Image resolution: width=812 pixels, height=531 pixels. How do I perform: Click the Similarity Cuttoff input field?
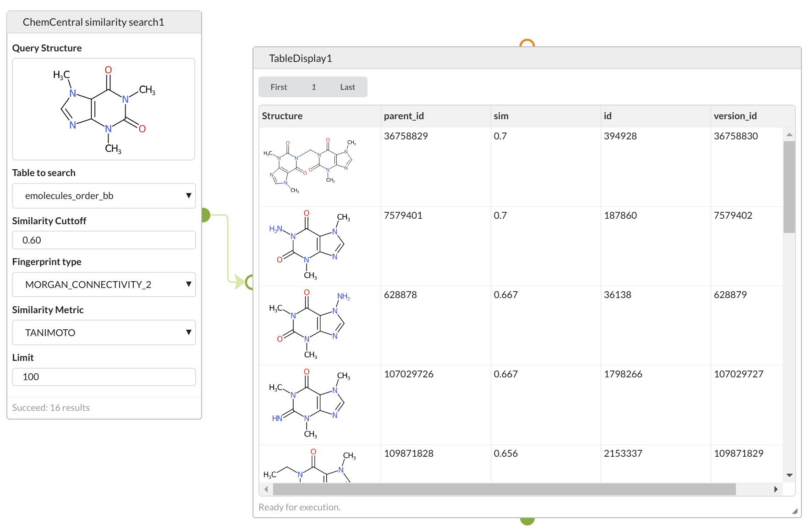pyautogui.click(x=104, y=240)
